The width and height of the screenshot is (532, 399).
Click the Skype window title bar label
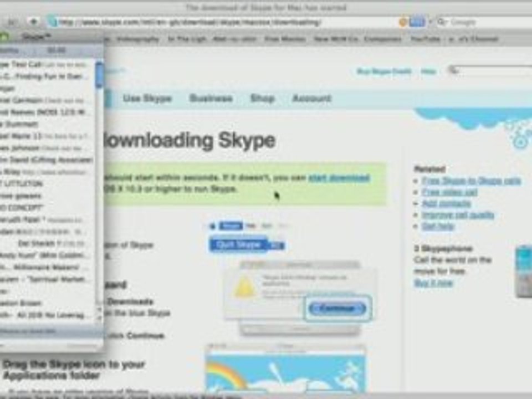(x=37, y=37)
